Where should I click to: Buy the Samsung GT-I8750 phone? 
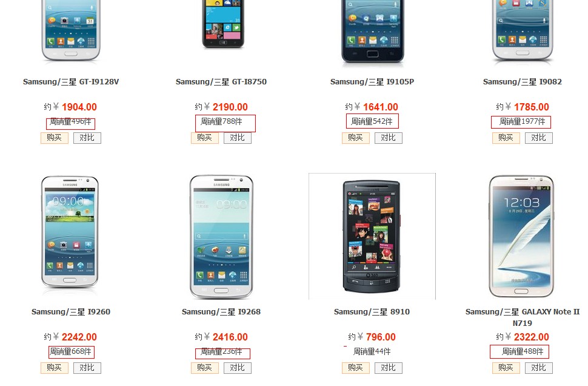coord(205,138)
